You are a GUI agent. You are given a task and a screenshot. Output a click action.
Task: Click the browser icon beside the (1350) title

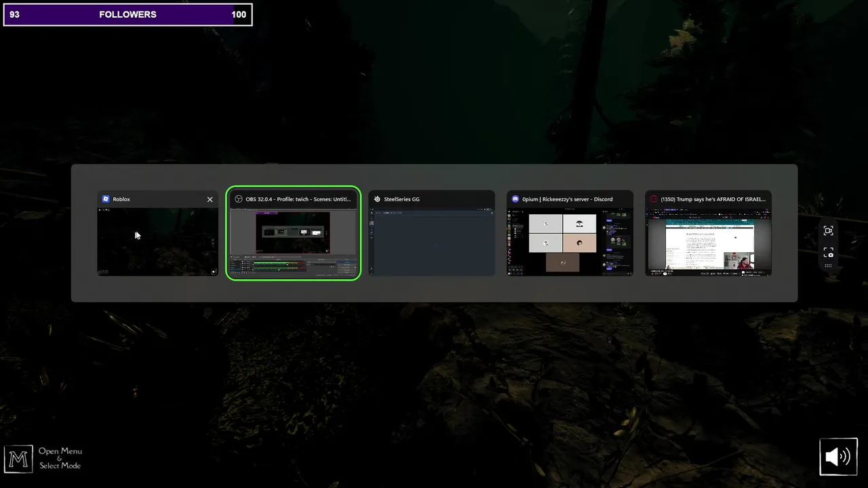pos(654,199)
